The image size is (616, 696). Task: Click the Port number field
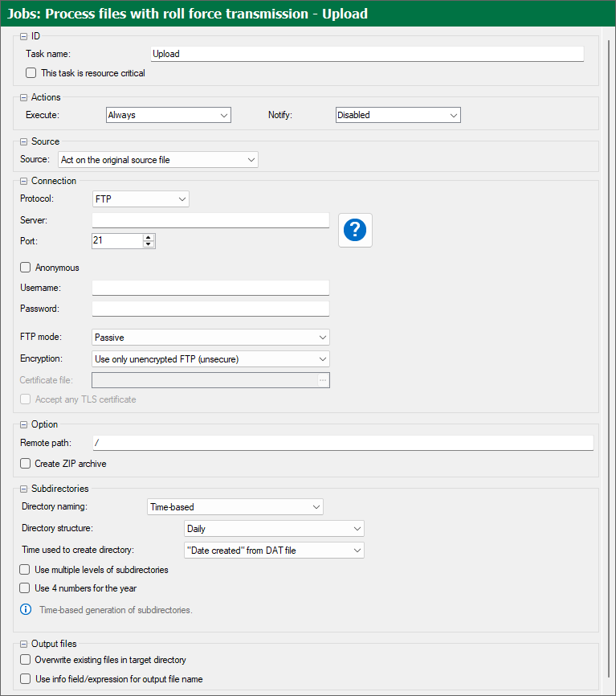pyautogui.click(x=117, y=241)
